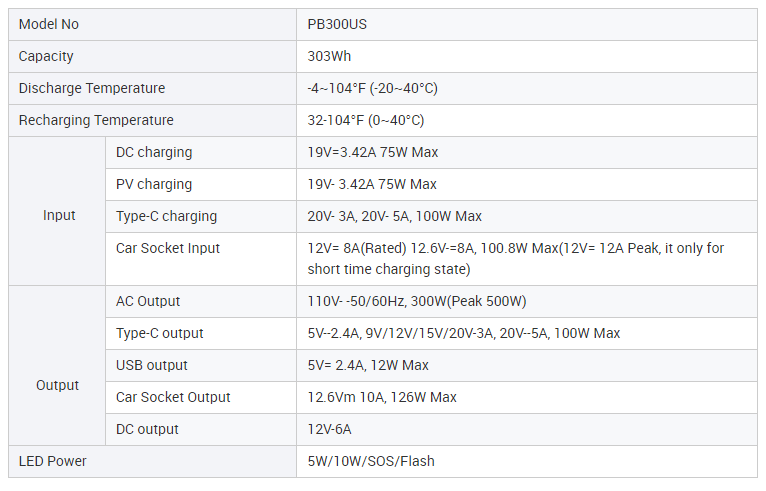Click the Capacity row label
This screenshot has width=766, height=491.
[46, 56]
